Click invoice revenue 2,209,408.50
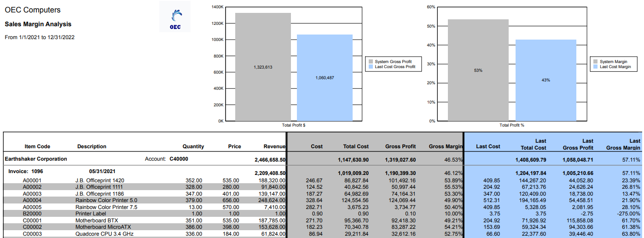 (270, 173)
